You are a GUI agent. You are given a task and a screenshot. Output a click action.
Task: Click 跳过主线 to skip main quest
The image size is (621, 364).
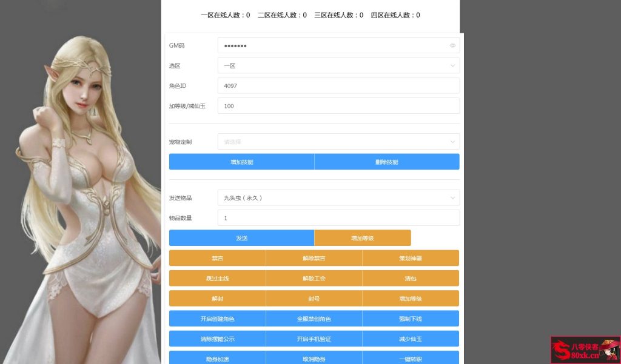coord(218,278)
